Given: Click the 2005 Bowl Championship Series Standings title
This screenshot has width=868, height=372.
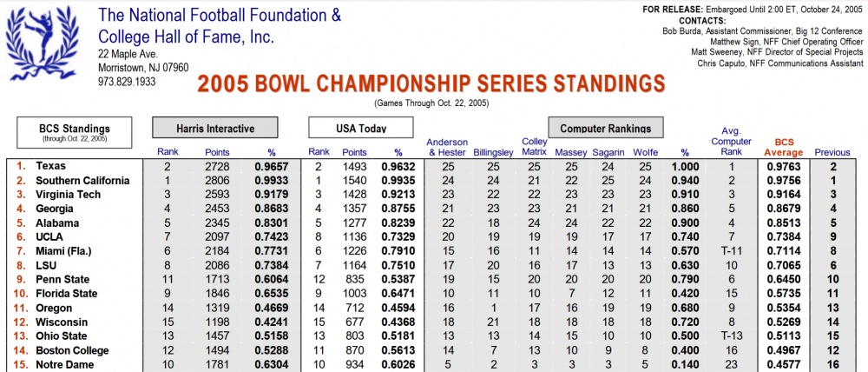Looking at the screenshot, I should point(431,83).
